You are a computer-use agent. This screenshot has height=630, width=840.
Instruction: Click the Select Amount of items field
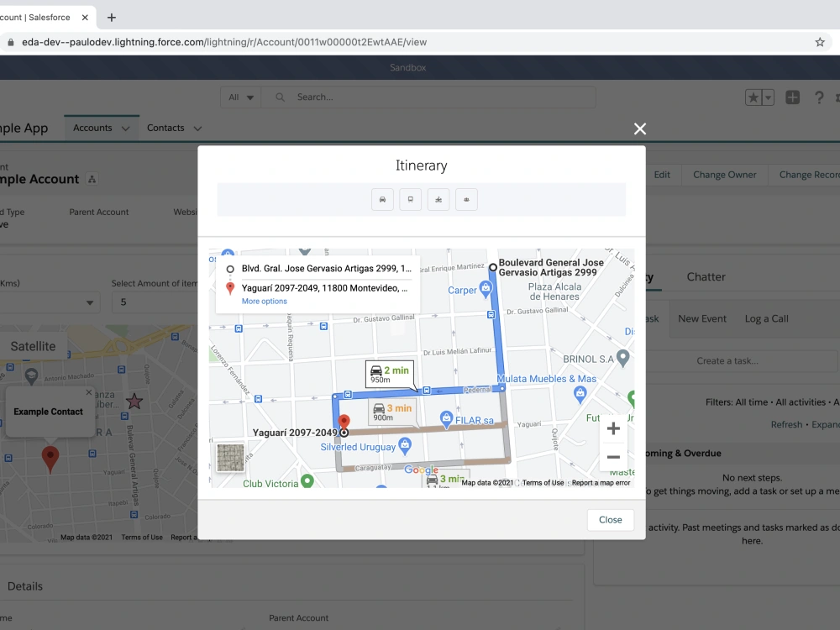(x=155, y=302)
